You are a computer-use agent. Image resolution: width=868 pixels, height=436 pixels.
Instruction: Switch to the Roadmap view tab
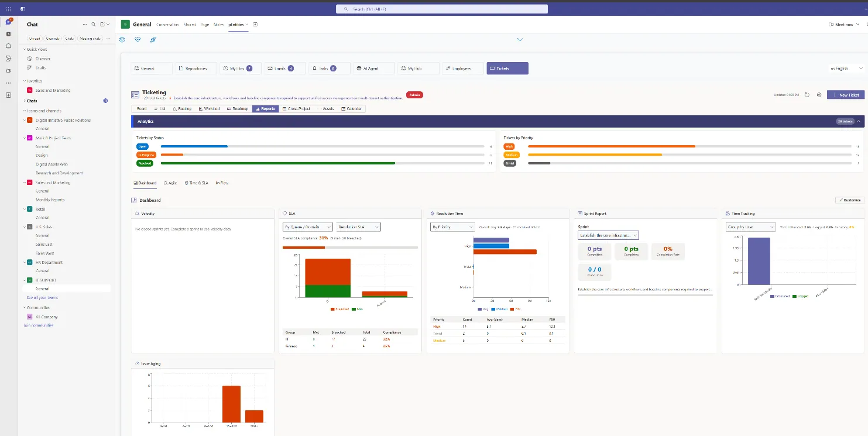(x=238, y=109)
